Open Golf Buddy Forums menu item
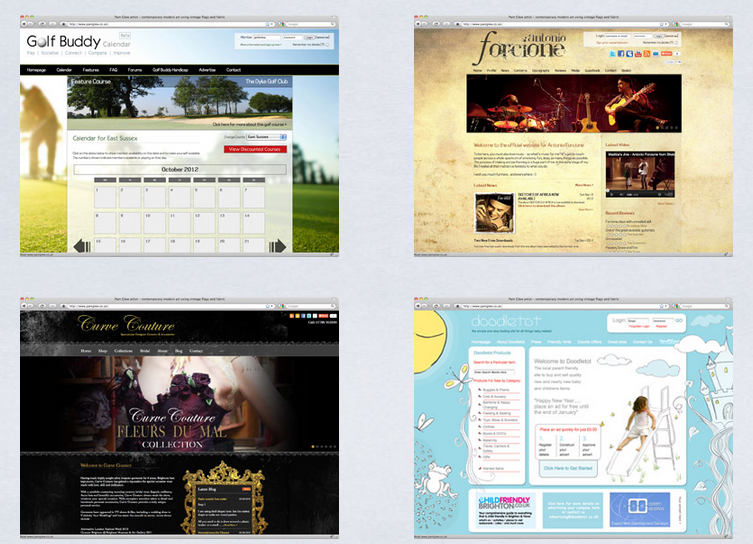Image resolution: width=753 pixels, height=544 pixels. pyautogui.click(x=135, y=70)
